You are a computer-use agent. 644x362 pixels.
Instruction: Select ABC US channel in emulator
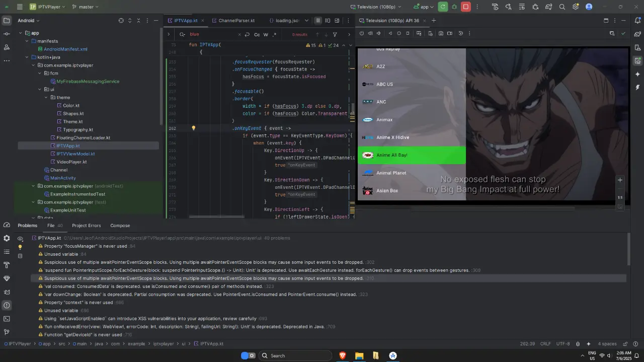coord(412,84)
